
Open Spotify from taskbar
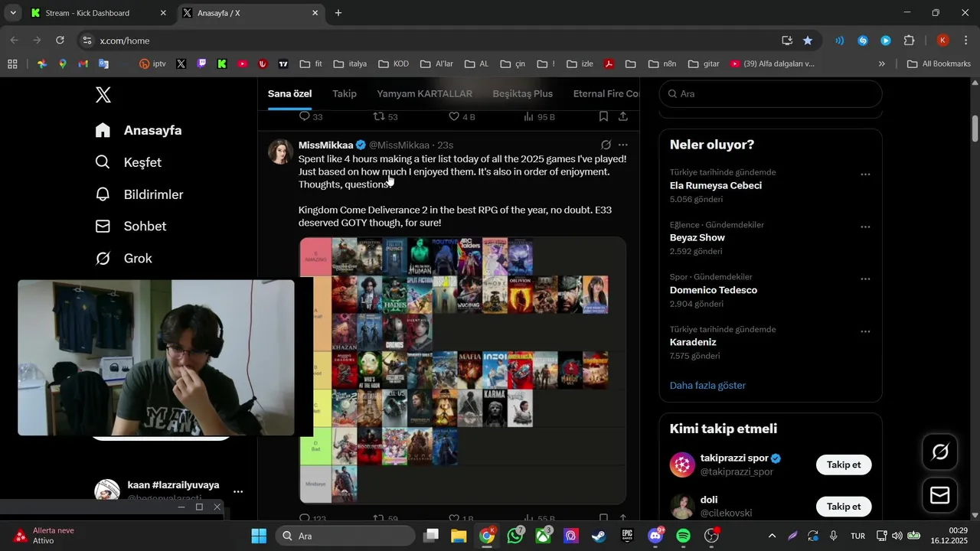[x=684, y=536]
